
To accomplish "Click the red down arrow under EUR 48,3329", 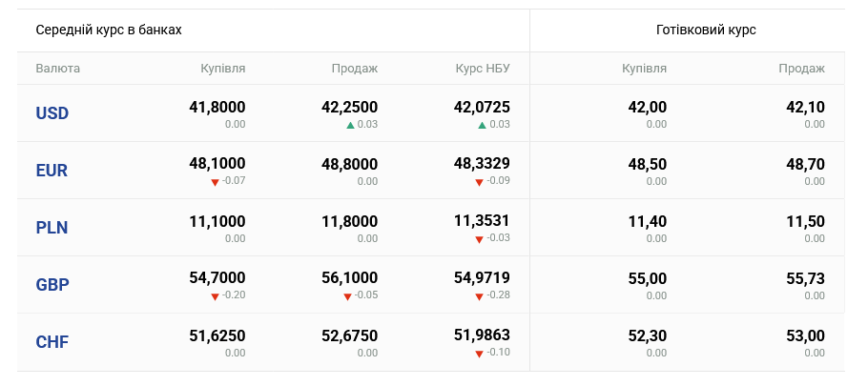I will click(480, 182).
